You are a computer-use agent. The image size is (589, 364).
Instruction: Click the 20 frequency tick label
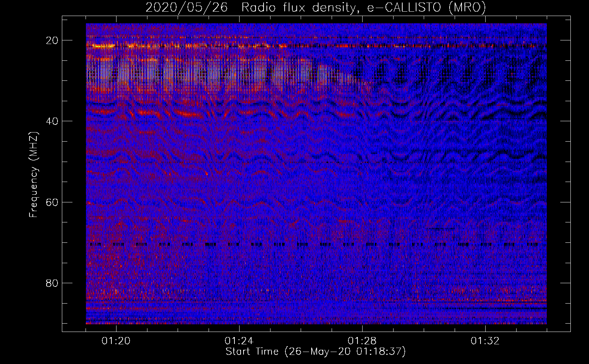click(x=52, y=40)
